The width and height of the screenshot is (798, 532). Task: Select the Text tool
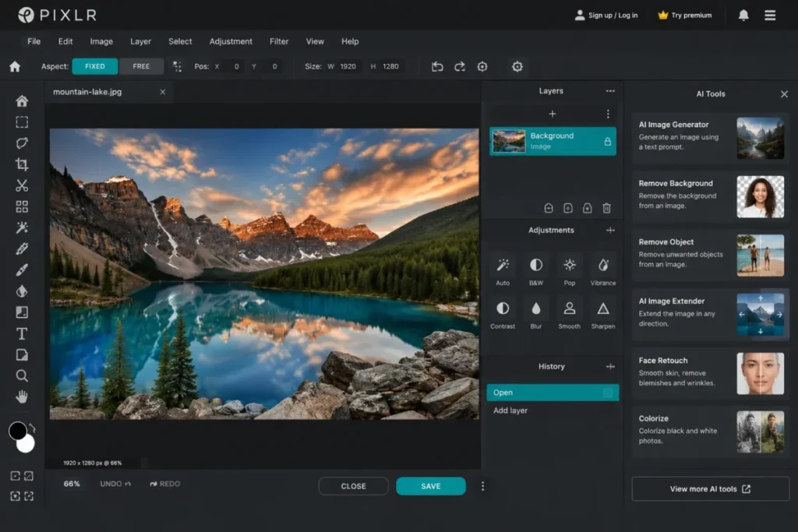(22, 333)
